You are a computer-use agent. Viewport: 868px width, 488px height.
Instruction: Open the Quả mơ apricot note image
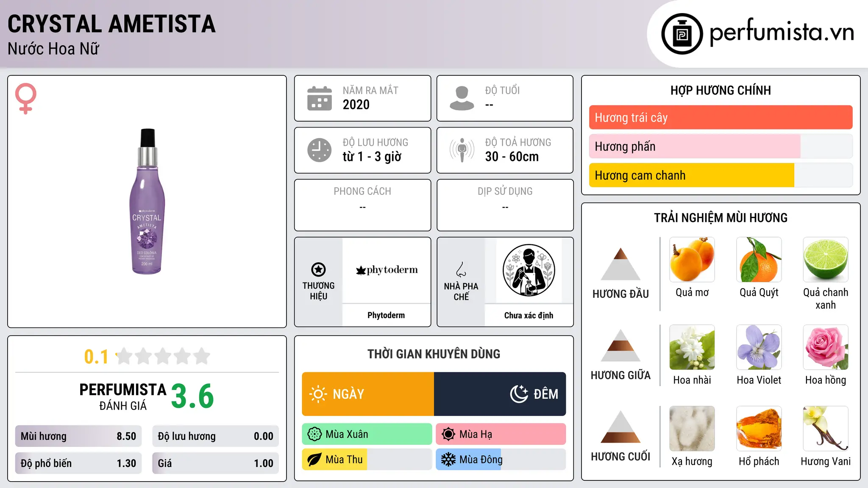[x=692, y=260]
